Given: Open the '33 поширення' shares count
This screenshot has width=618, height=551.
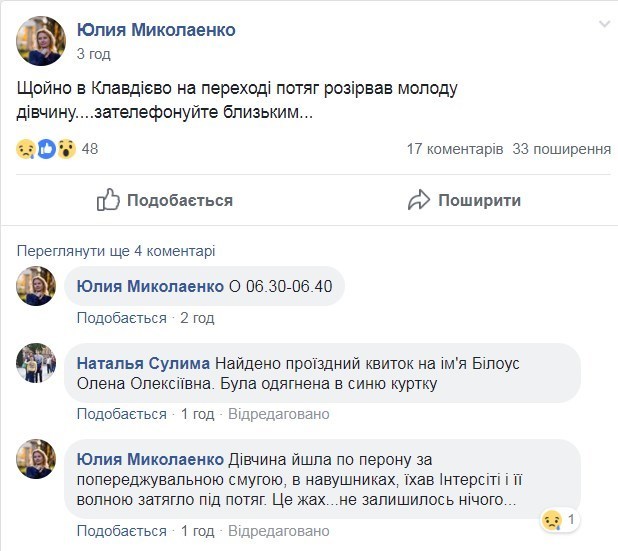Looking at the screenshot, I should click(x=561, y=149).
